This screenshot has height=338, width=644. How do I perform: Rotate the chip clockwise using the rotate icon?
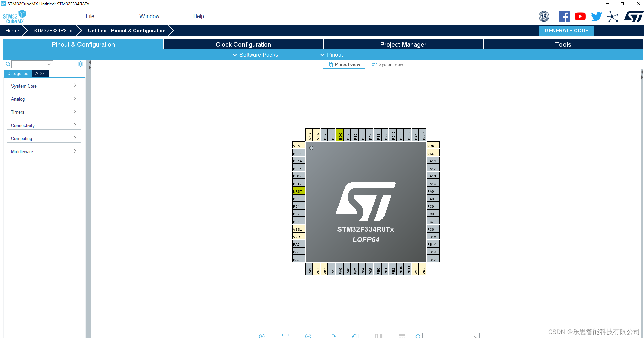pos(332,336)
